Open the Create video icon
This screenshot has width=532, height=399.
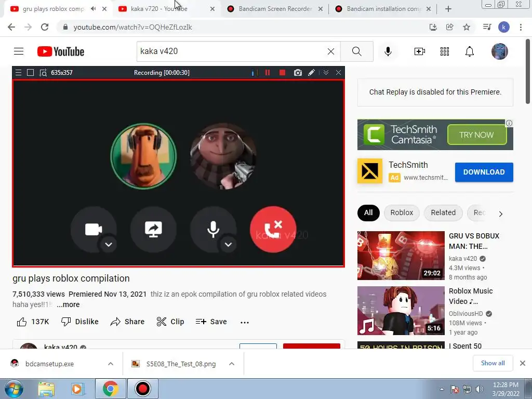420,51
